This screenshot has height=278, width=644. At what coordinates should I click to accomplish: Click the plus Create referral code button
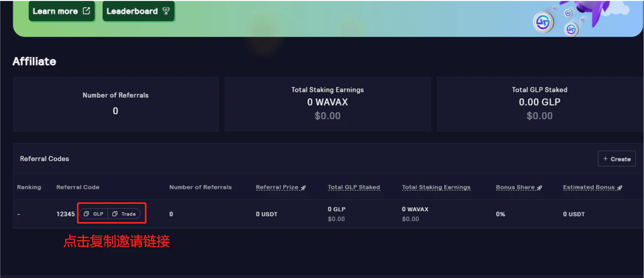point(617,159)
